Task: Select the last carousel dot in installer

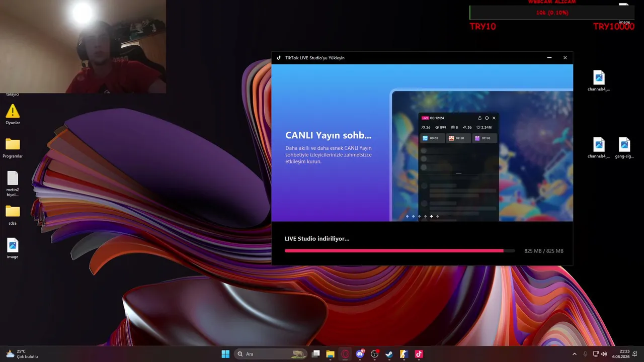Action: (437, 216)
